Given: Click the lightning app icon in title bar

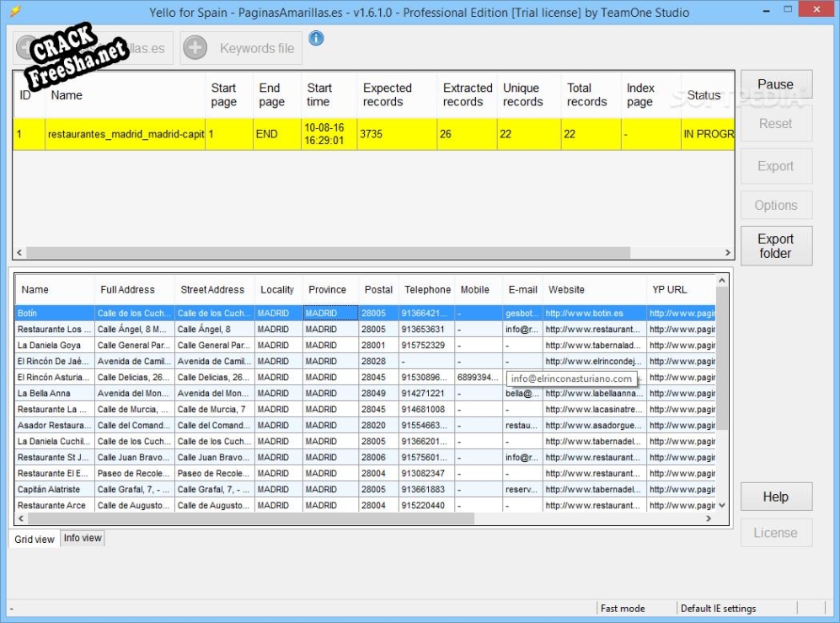Looking at the screenshot, I should [14, 13].
